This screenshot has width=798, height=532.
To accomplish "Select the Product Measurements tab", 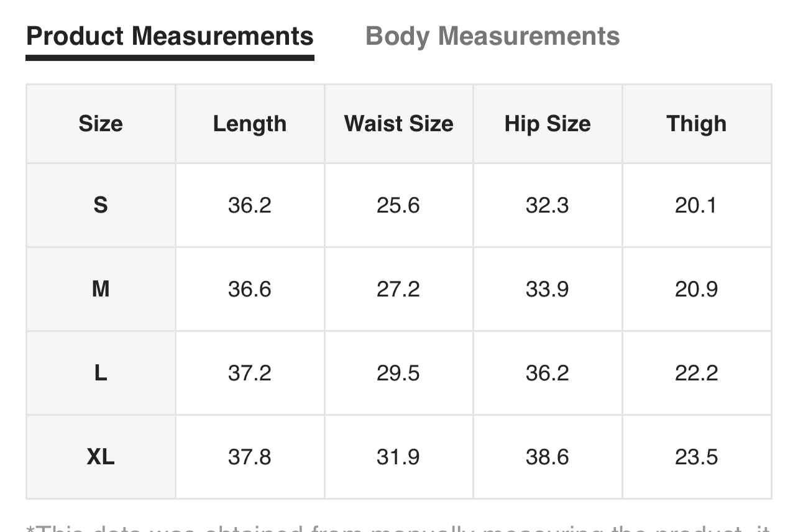I will (x=170, y=36).
